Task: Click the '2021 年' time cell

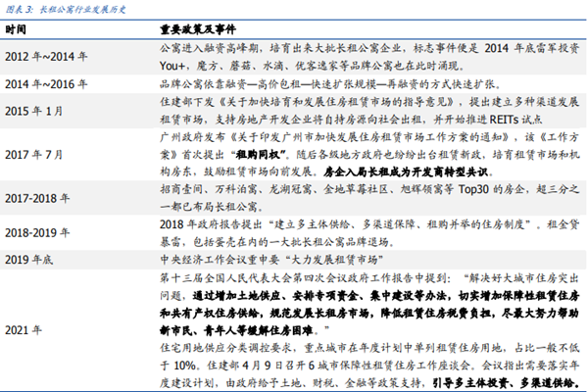Action: [x=24, y=330]
